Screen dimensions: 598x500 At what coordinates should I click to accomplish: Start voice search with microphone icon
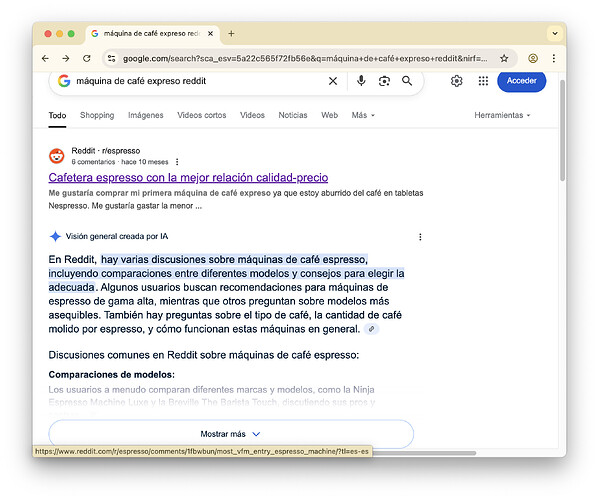[361, 81]
